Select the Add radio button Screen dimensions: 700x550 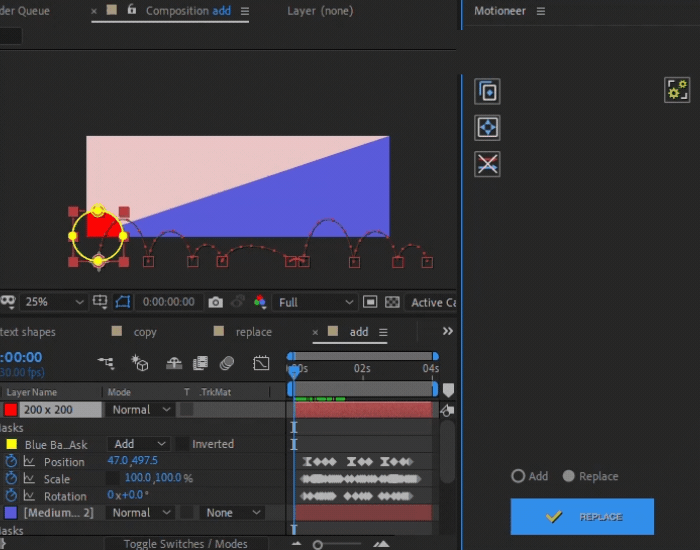518,476
